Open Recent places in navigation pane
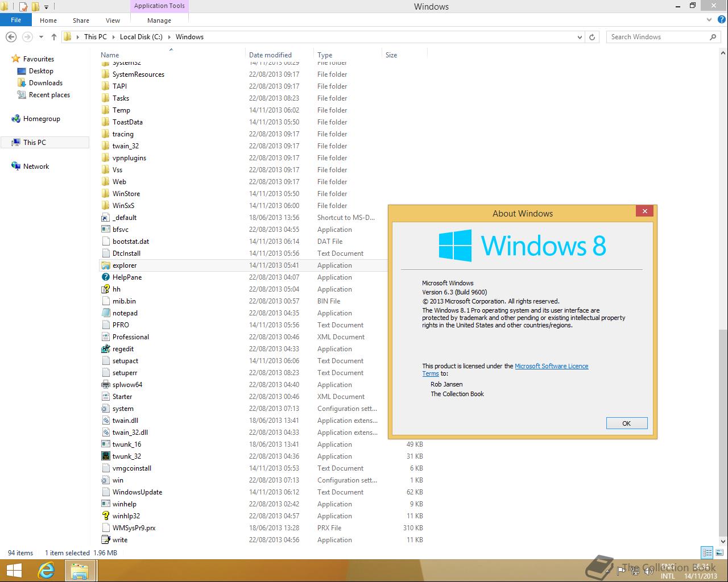Screen dimensions: 728x582 [49, 95]
